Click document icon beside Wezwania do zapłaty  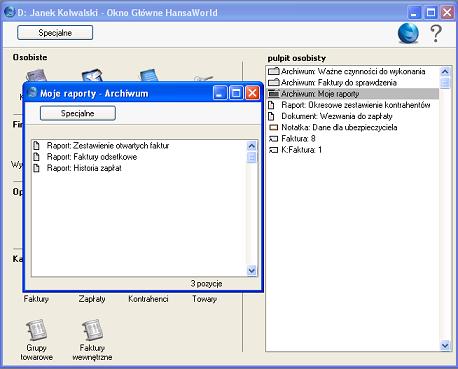coord(272,116)
